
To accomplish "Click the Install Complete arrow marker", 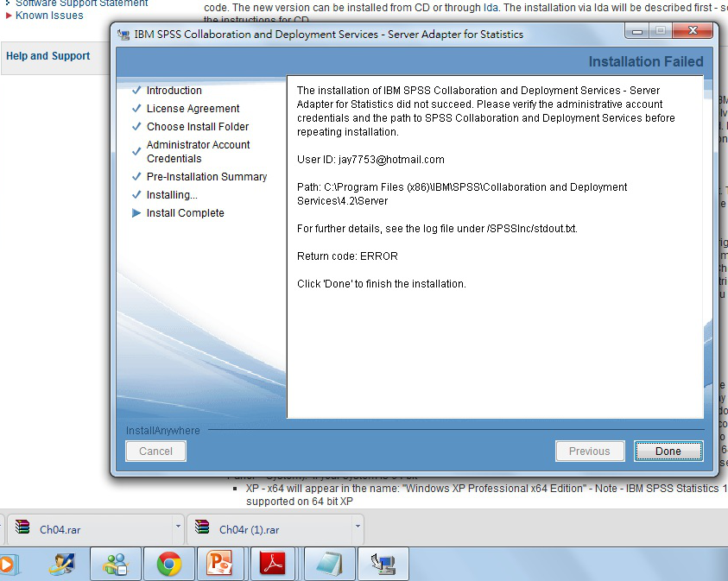I will point(136,213).
